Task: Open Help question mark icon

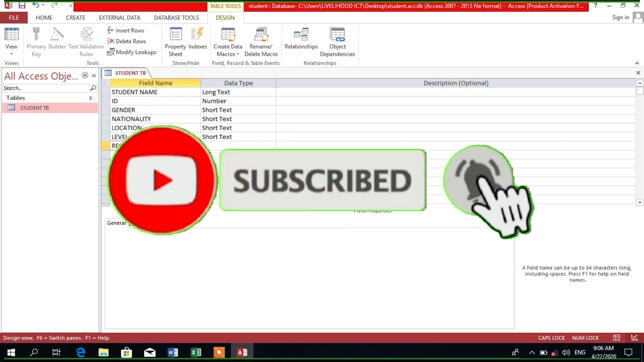Action: pos(595,6)
